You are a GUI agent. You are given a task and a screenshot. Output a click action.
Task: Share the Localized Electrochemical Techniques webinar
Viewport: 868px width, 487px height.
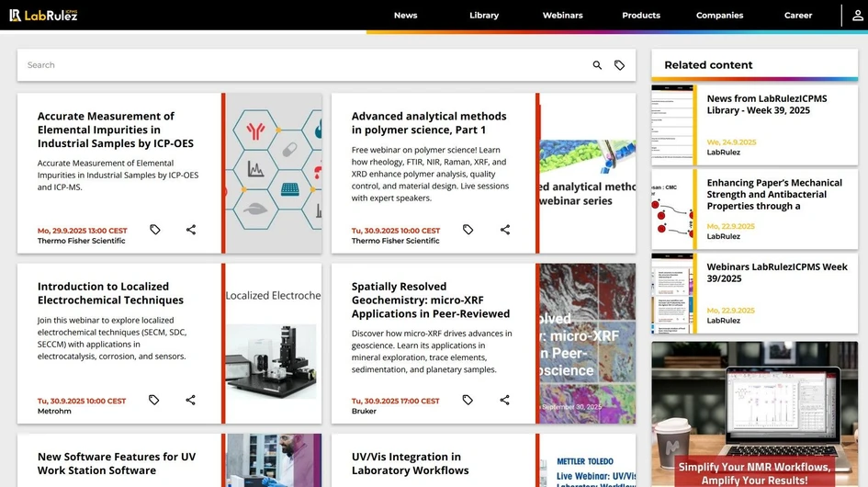click(x=191, y=400)
